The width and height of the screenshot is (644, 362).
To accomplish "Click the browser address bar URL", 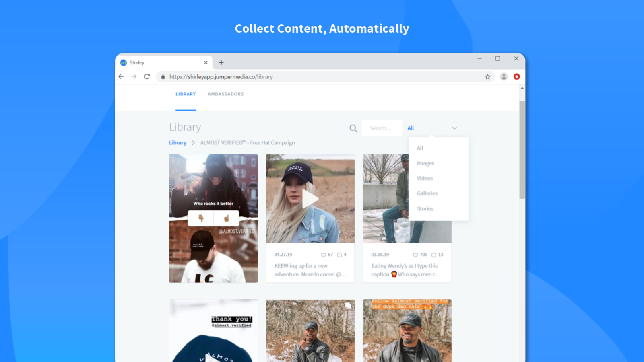I will [221, 77].
